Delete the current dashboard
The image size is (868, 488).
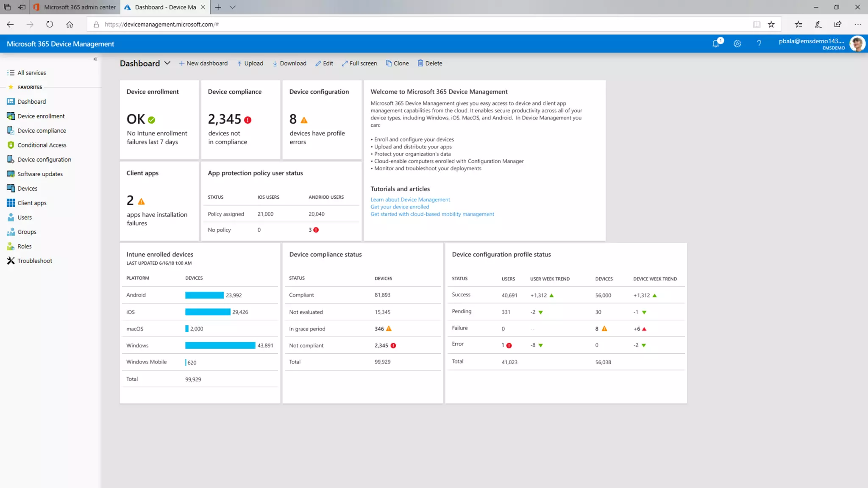430,64
